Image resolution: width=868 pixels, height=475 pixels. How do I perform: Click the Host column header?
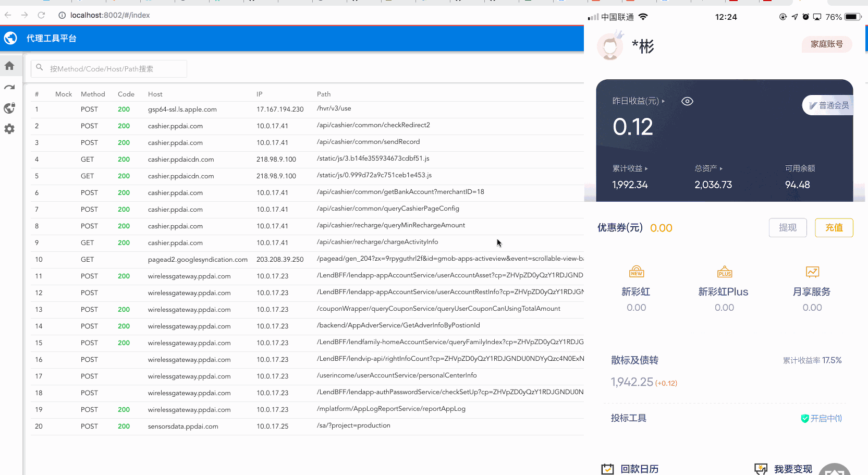(155, 94)
